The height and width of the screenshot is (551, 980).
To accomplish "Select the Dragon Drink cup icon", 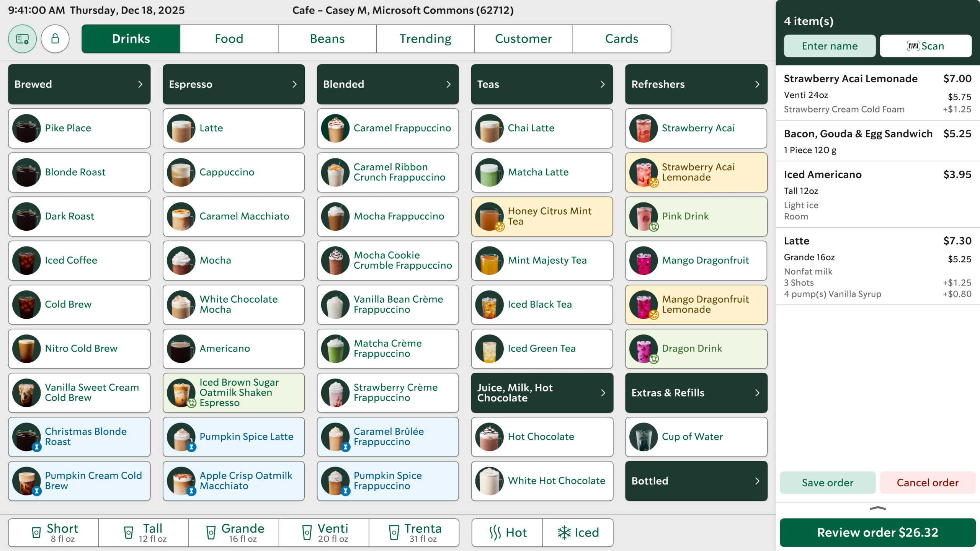I will (644, 349).
